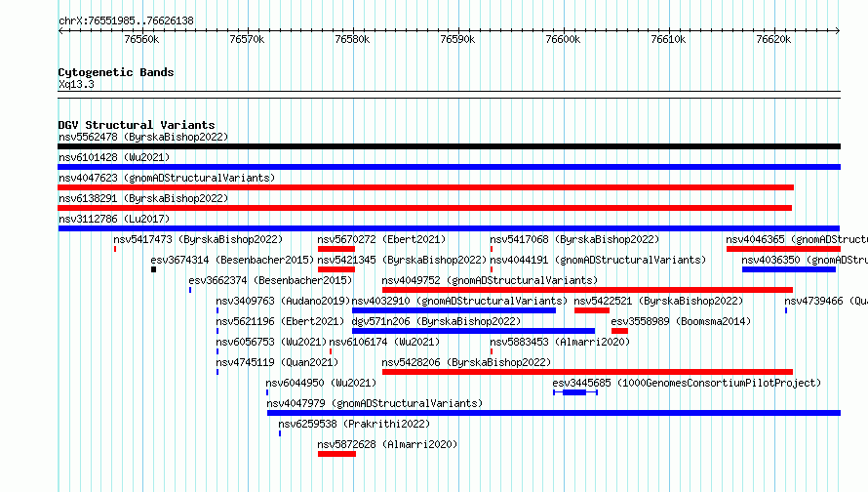Click the red nsv6138291 variant bar

coord(424,208)
